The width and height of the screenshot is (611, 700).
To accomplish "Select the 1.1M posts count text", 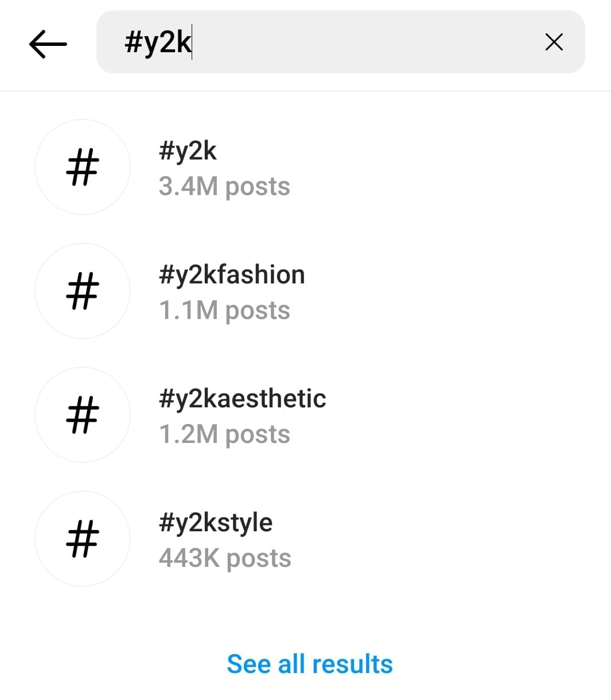I will pyautogui.click(x=224, y=310).
